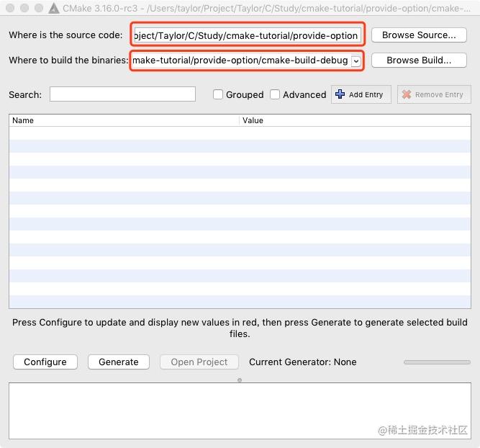Viewport: 480px width, 448px height.
Task: Click the Browse Build... button
Action: [419, 60]
